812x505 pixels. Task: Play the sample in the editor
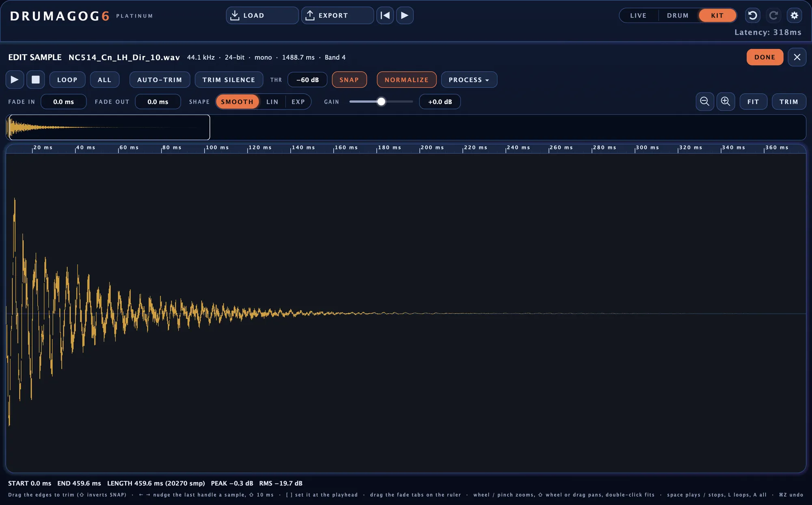[15, 80]
